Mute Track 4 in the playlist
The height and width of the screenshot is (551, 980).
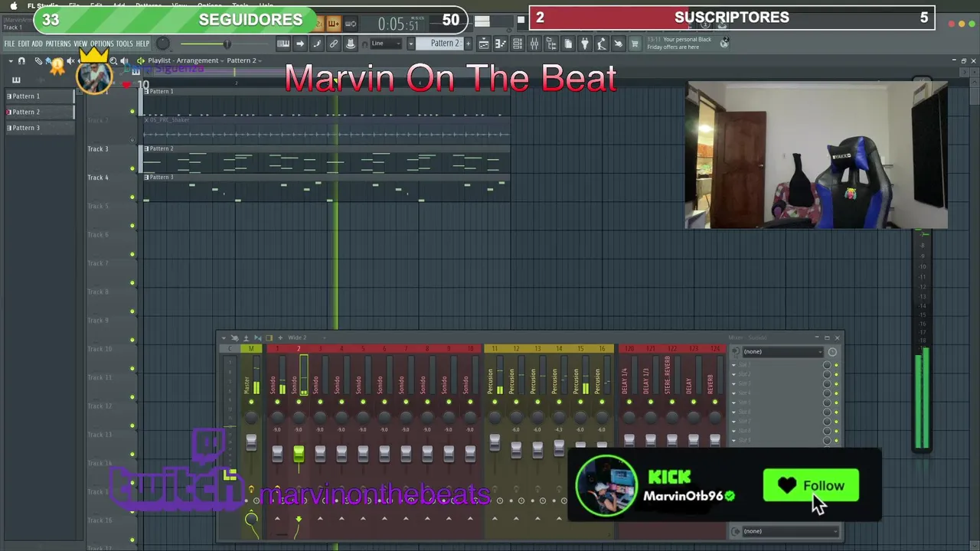tap(132, 197)
